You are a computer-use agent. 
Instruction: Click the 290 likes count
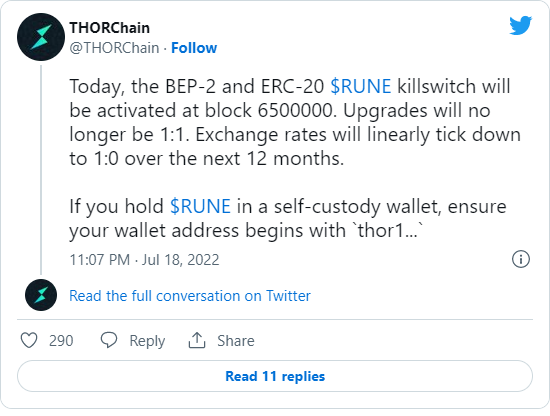[x=61, y=341]
